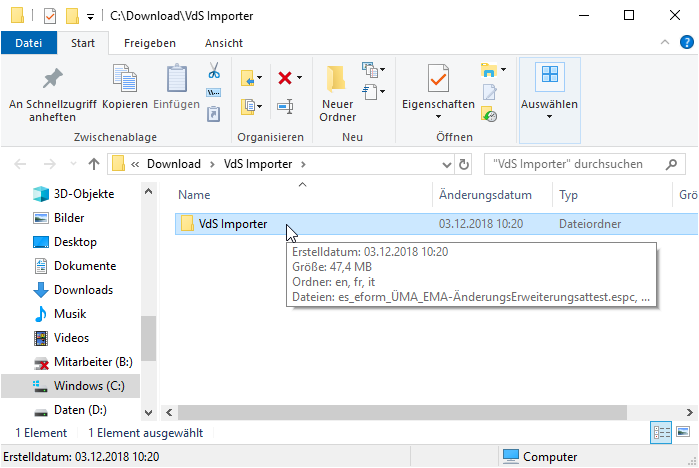The width and height of the screenshot is (699, 468).
Task: Create a Neuer Ordner
Action: 337,94
